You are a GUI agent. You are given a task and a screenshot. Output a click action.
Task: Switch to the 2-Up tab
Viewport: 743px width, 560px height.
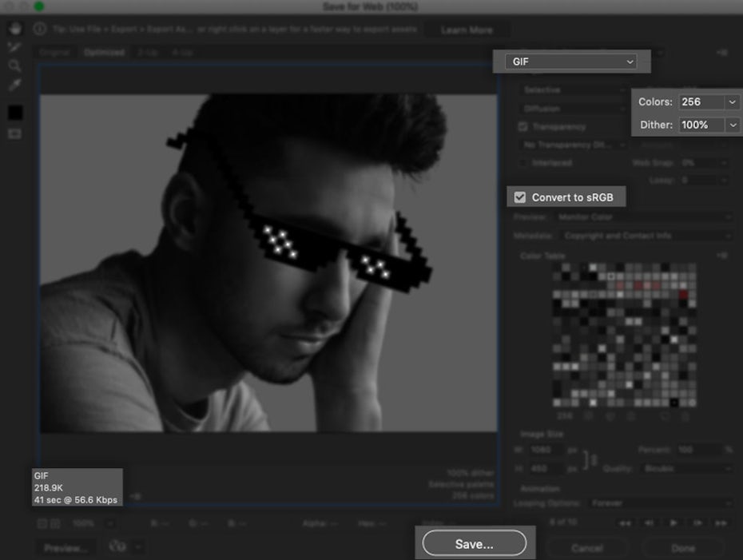tap(147, 53)
